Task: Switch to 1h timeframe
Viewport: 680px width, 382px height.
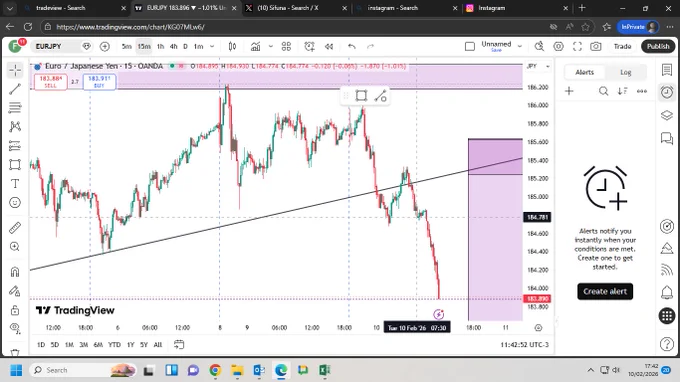Action: (160, 46)
